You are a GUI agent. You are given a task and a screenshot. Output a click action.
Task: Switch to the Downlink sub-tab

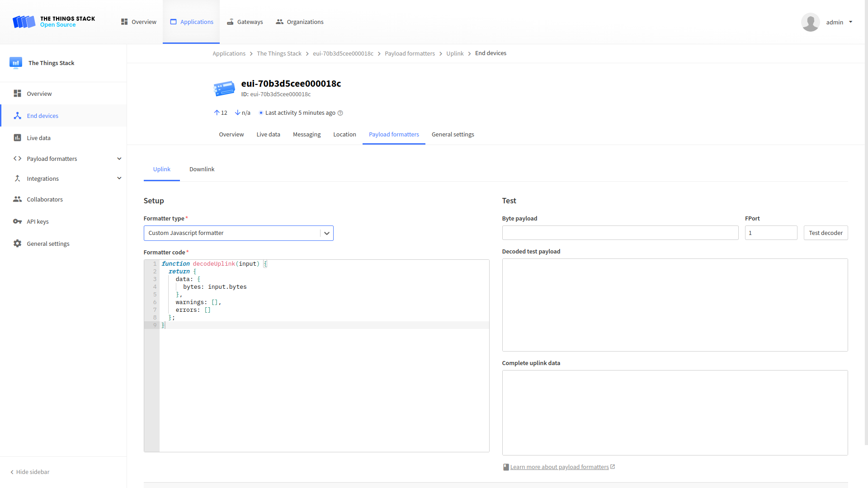[202, 169]
